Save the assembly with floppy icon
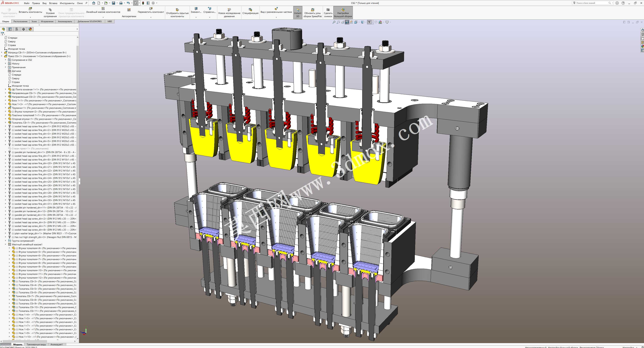Image resolution: width=644 pixels, height=348 pixels. point(113,3)
